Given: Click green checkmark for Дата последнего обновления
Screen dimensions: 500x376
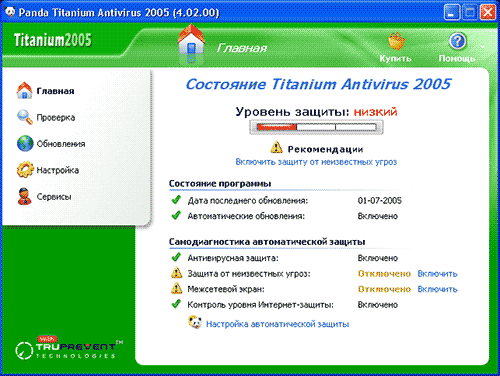Looking at the screenshot, I should [176, 200].
